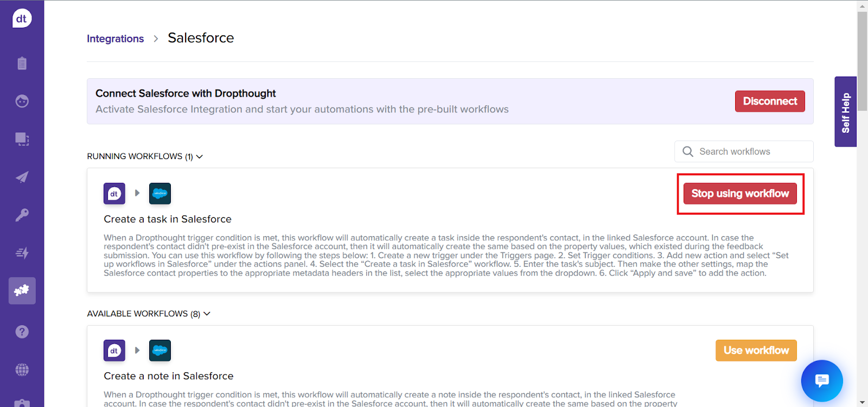
Task: Open the question mark help icon
Action: click(x=22, y=332)
